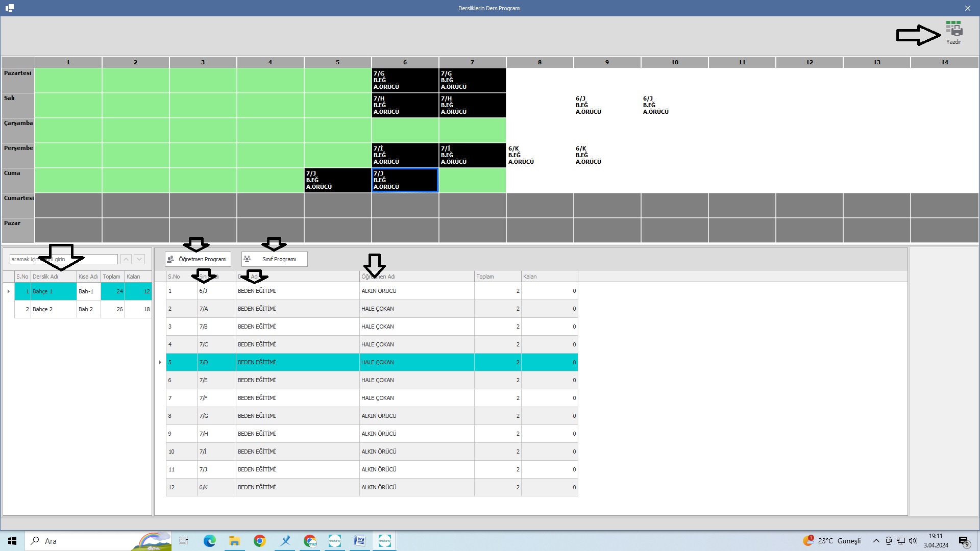Select the 7/İ class row in lesson list

[x=372, y=452]
